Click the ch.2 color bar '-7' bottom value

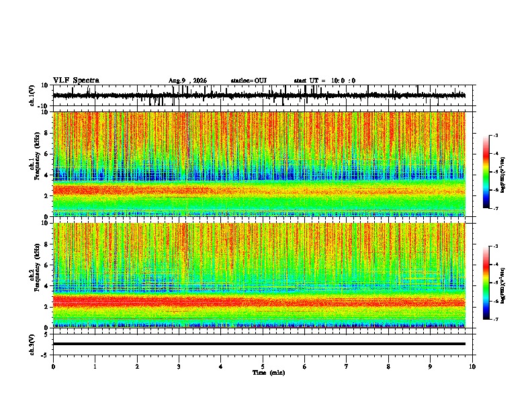(496, 319)
